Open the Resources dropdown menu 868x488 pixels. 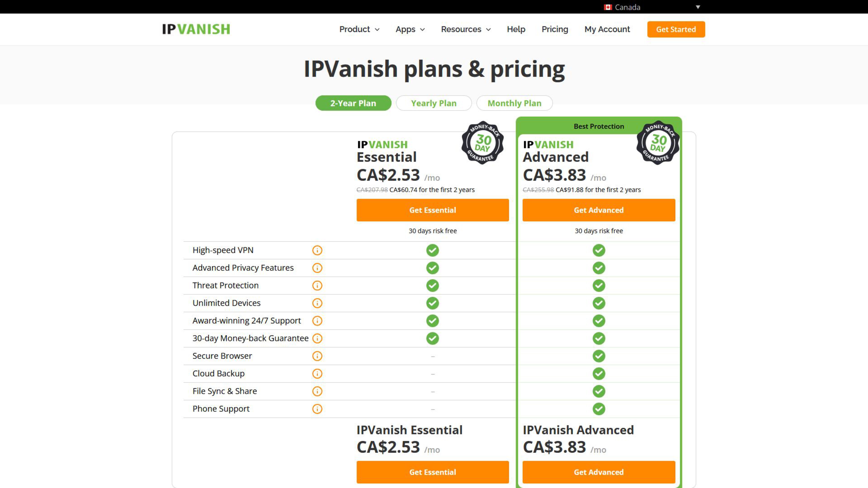tap(466, 29)
